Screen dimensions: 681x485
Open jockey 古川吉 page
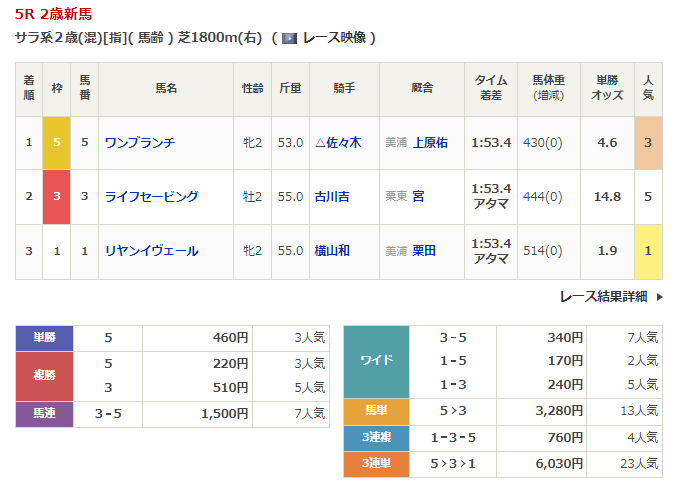[333, 197]
